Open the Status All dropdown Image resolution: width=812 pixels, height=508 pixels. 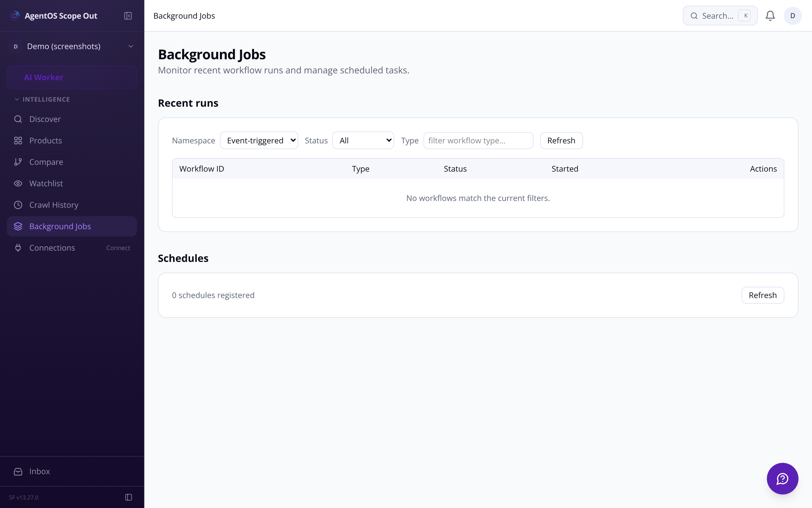(363, 141)
